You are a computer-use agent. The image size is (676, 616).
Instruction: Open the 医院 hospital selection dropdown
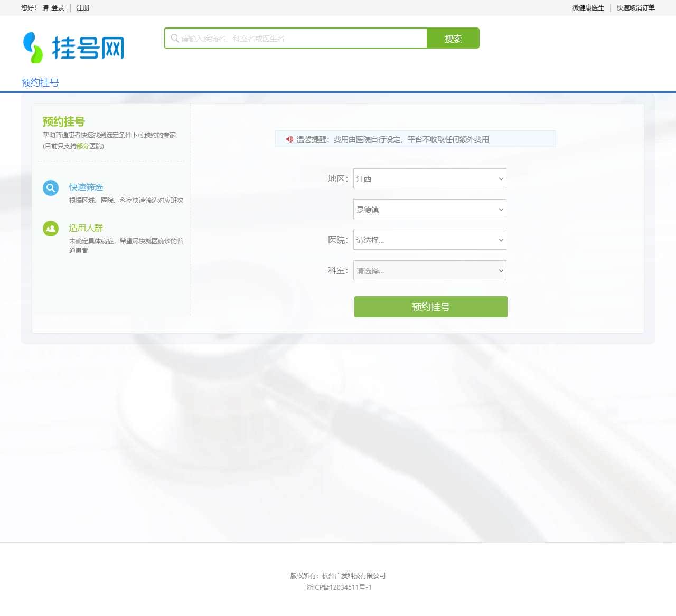[x=429, y=240]
